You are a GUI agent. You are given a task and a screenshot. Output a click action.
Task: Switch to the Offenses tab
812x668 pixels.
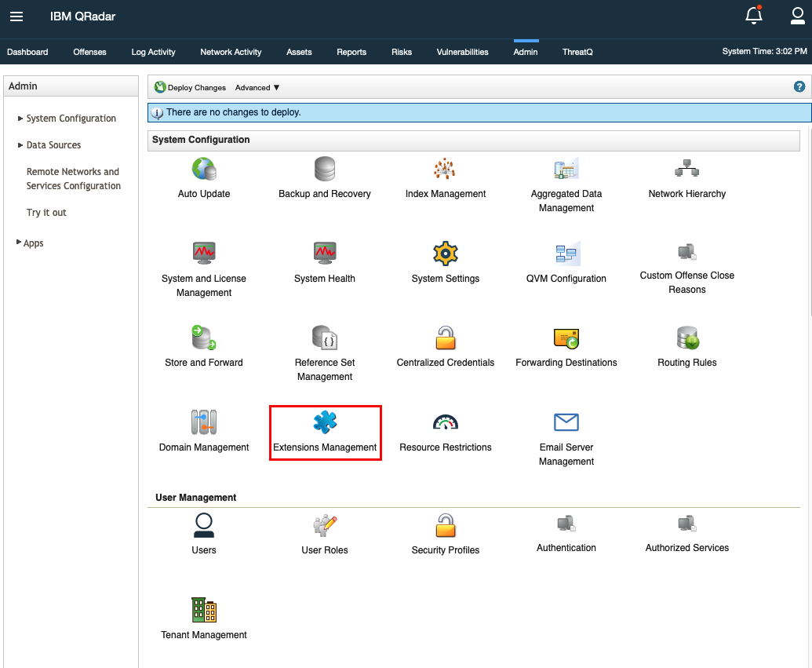click(x=89, y=52)
